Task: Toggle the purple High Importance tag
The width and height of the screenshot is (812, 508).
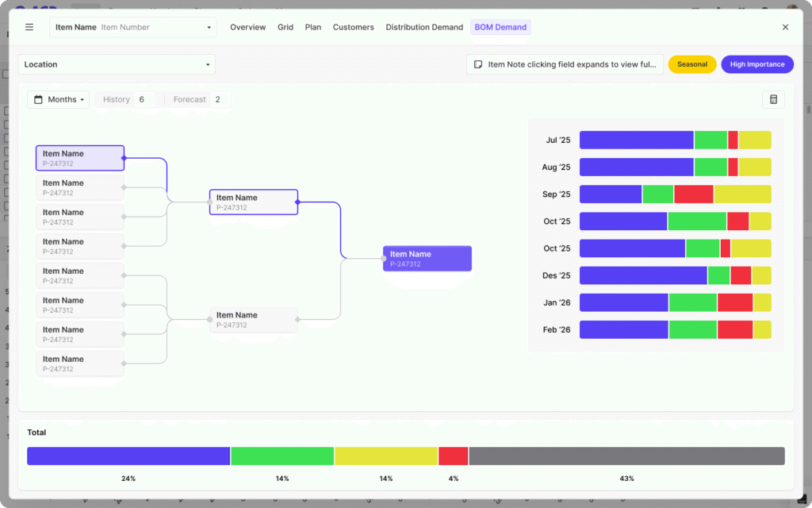Action: tap(757, 64)
